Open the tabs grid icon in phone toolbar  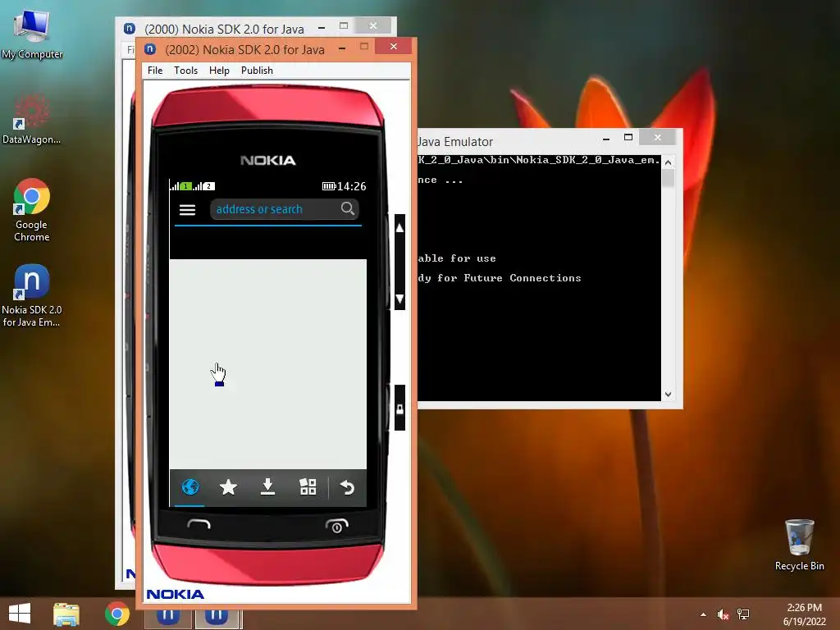308,487
